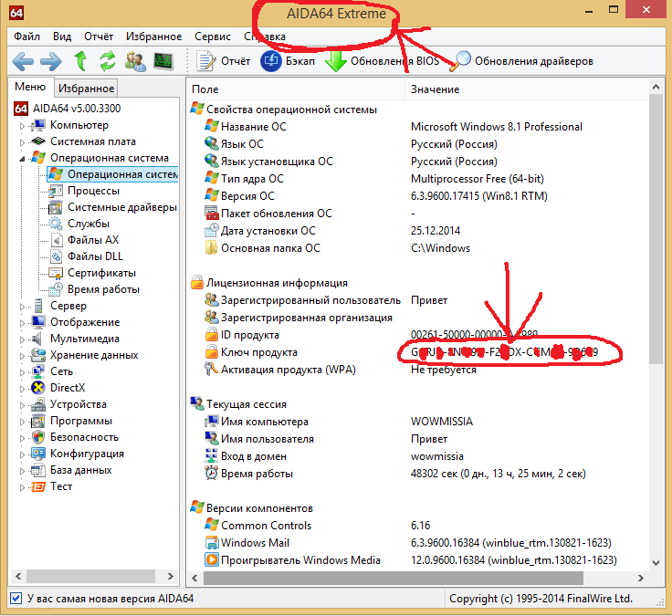Open the Сервис menu

click(213, 37)
